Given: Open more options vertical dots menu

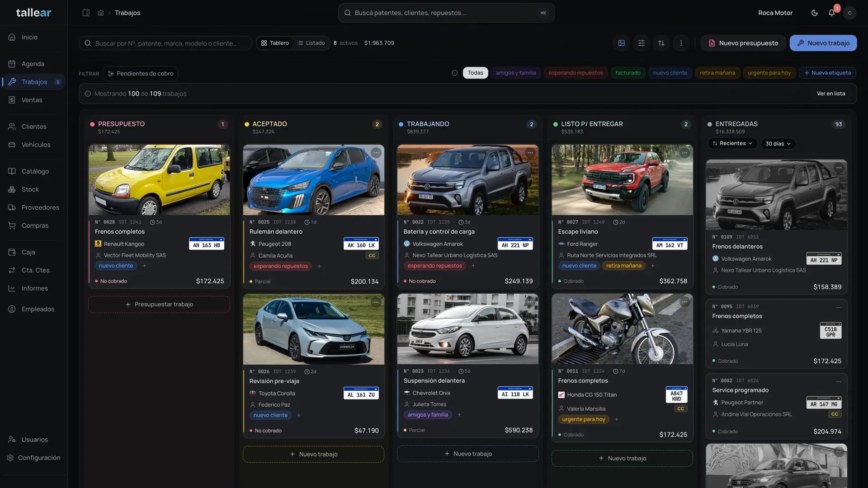Looking at the screenshot, I should click(681, 43).
